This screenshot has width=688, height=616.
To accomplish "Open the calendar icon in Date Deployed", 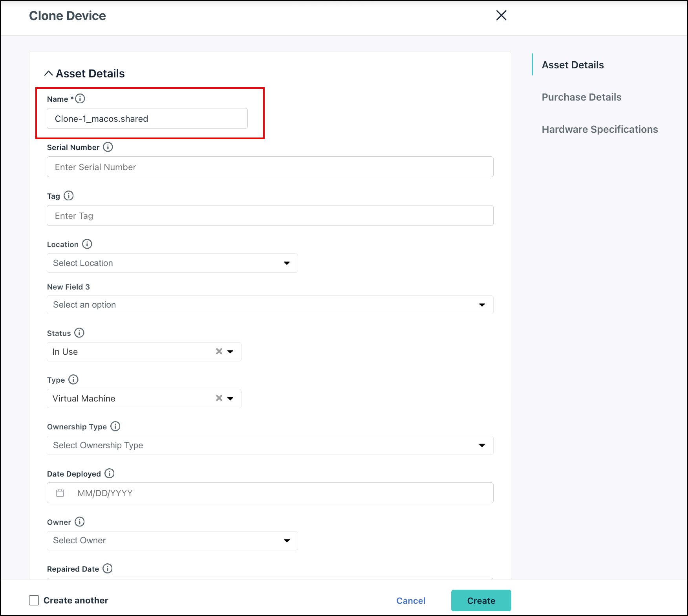I will click(60, 493).
